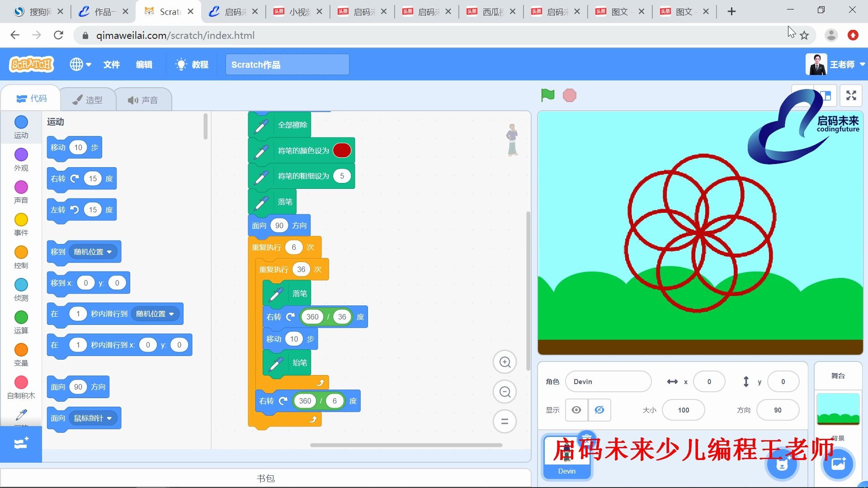Select the Control block category
The width and height of the screenshot is (868, 488).
[21, 257]
